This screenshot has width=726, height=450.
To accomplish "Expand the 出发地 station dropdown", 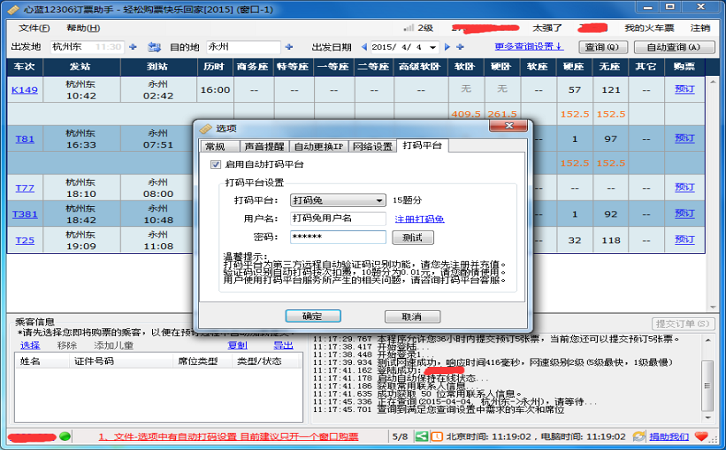I will coord(131,47).
